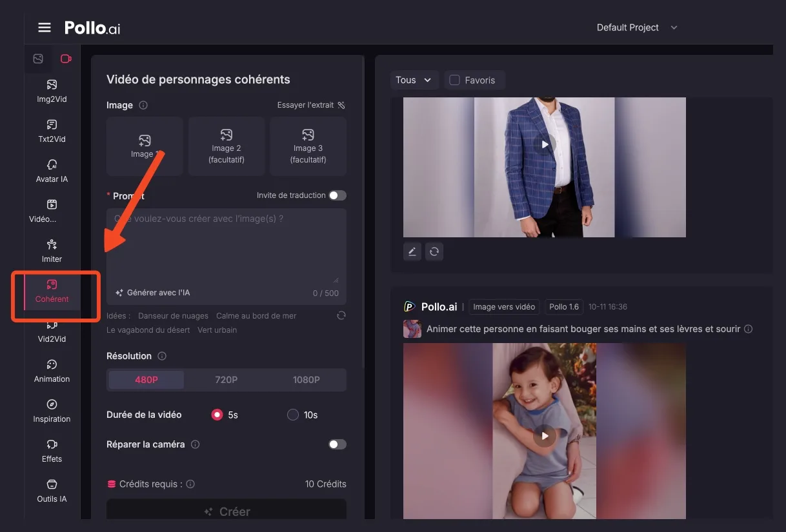Choose the 720P resolution option
Image resolution: width=786 pixels, height=532 pixels.
226,380
